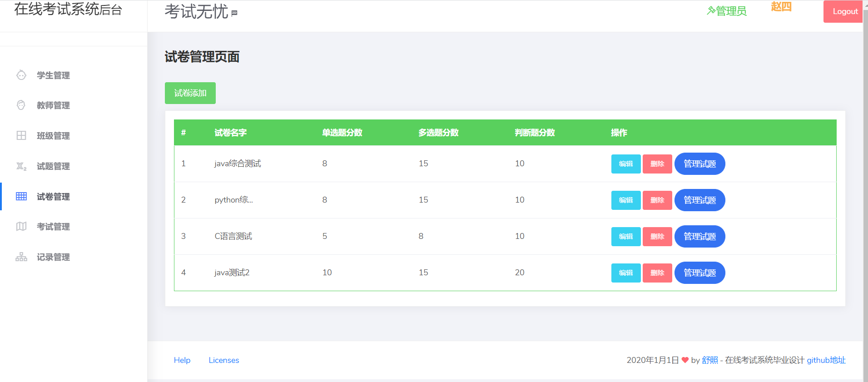Click the small icon beside 考试无忧 title

tap(234, 13)
